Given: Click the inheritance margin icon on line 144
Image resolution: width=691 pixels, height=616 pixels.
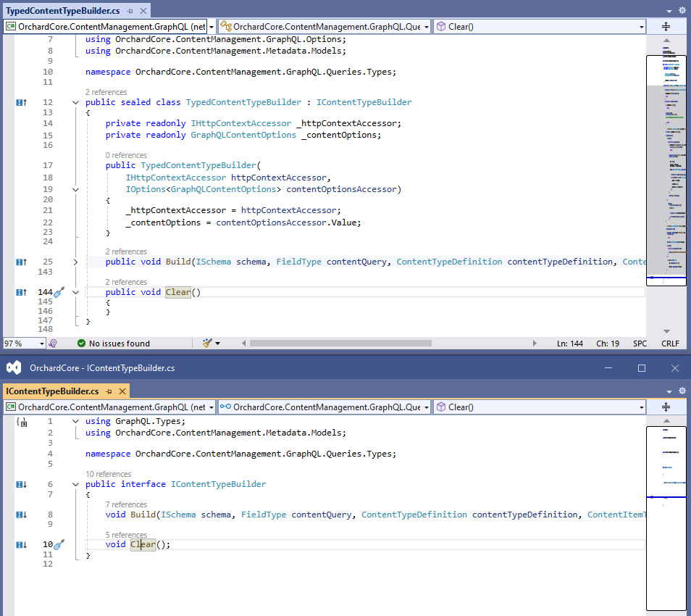Looking at the screenshot, I should tap(21, 292).
